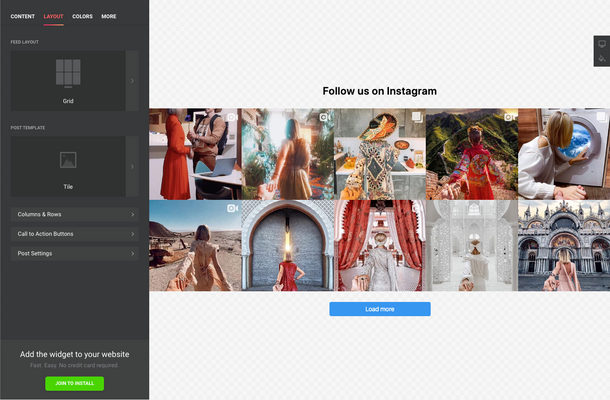The height and width of the screenshot is (400, 610).
Task: Expand Post Settings section
Action: (x=75, y=253)
